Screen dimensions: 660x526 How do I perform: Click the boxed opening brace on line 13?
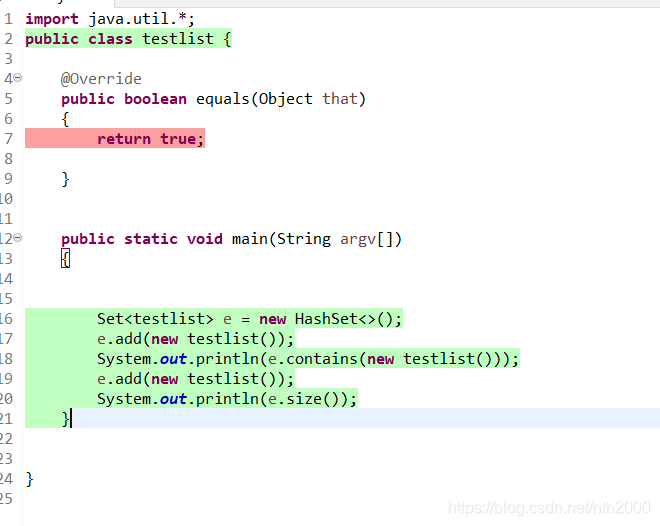pos(65,258)
